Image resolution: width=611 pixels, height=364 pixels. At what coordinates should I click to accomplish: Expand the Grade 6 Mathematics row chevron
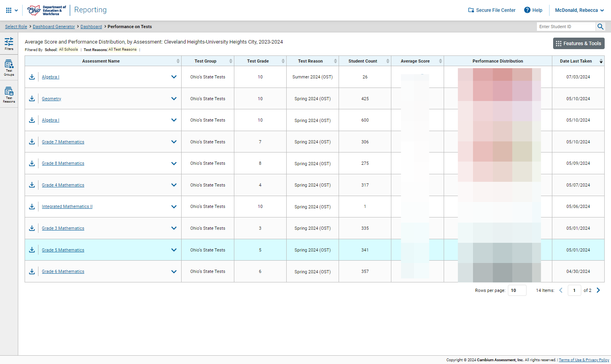[x=174, y=271]
